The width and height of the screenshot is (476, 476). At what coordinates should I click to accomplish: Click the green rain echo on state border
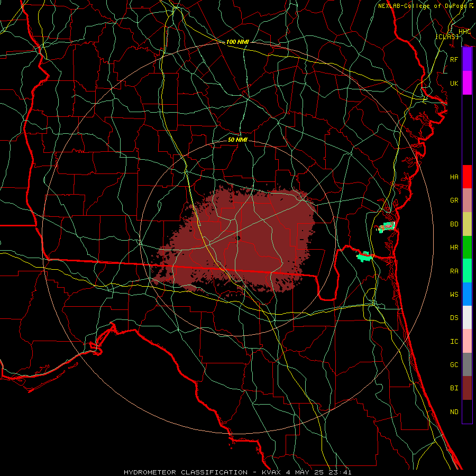(x=364, y=257)
